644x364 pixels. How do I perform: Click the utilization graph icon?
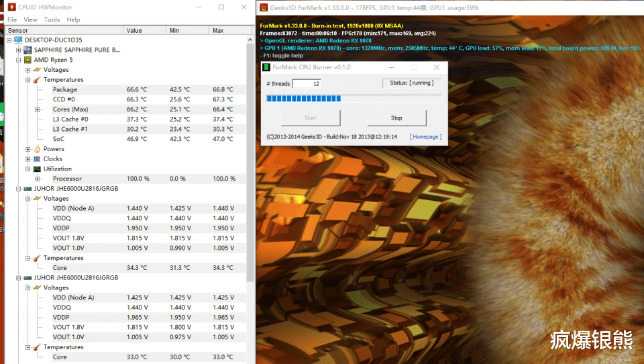(37, 169)
